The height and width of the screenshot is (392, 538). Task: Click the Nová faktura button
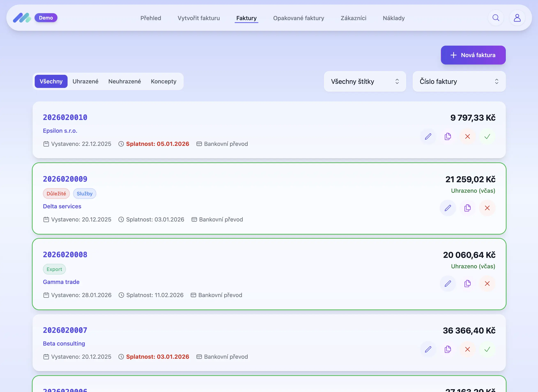[x=473, y=55]
